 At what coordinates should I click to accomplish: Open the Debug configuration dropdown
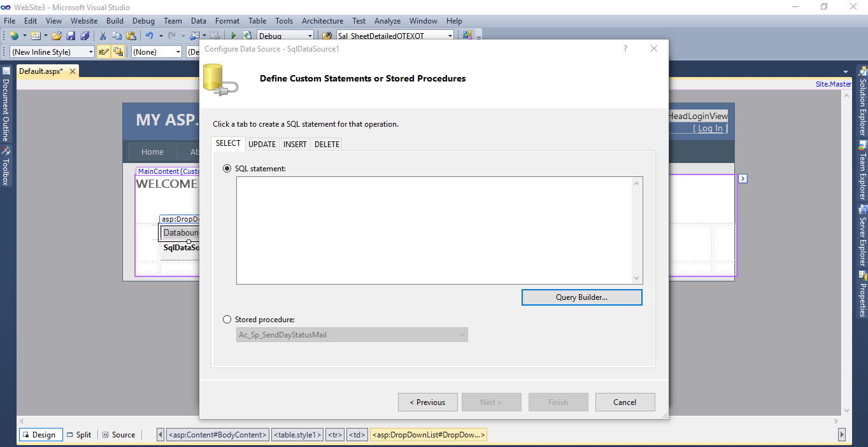pos(310,36)
